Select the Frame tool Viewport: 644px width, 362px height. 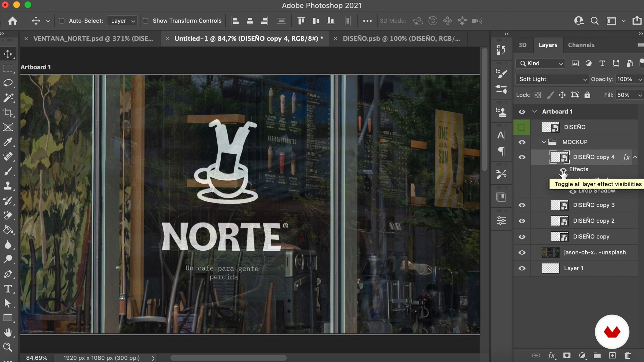pyautogui.click(x=8, y=127)
